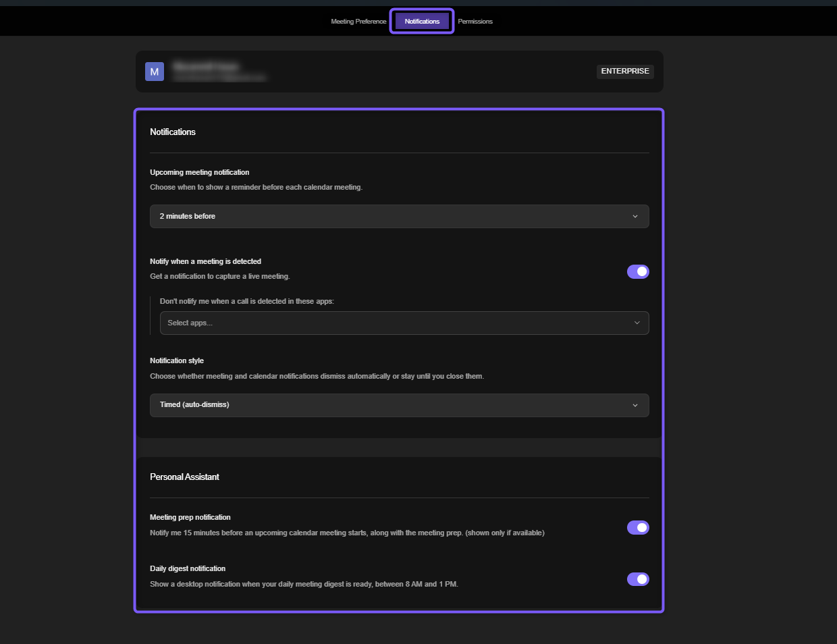Open the Permissions tab

pyautogui.click(x=475, y=22)
